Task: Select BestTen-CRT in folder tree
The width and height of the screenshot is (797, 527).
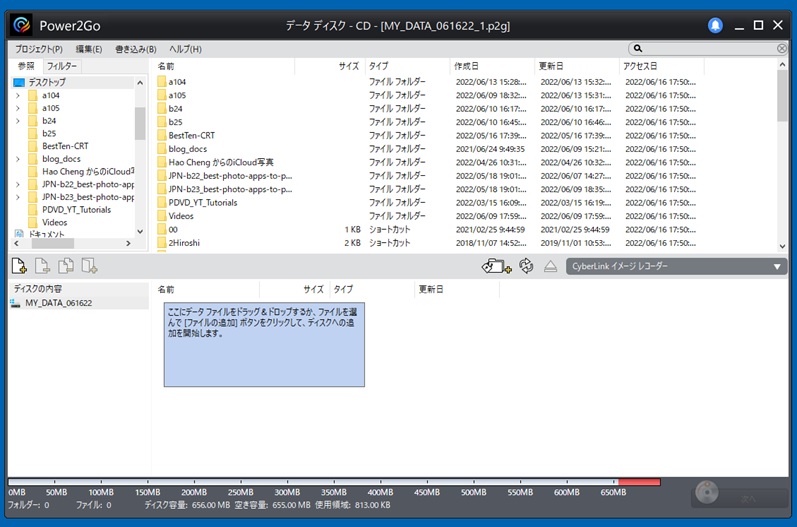Action: point(65,146)
